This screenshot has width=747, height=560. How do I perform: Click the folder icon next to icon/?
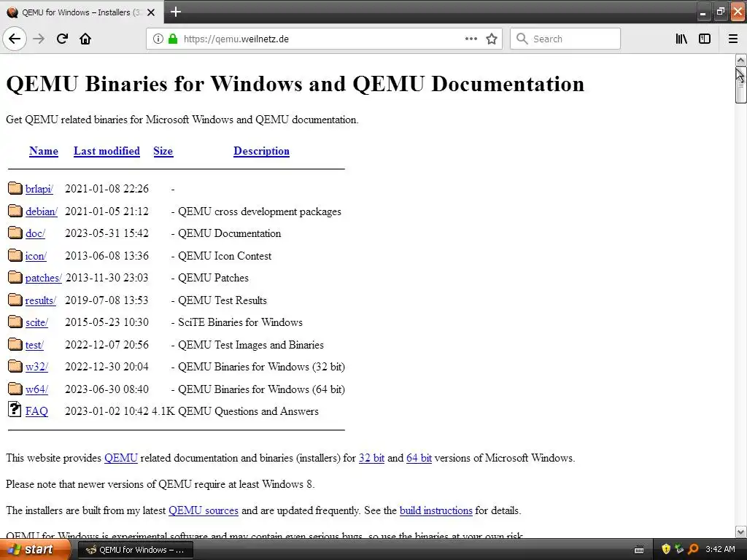[x=15, y=255]
